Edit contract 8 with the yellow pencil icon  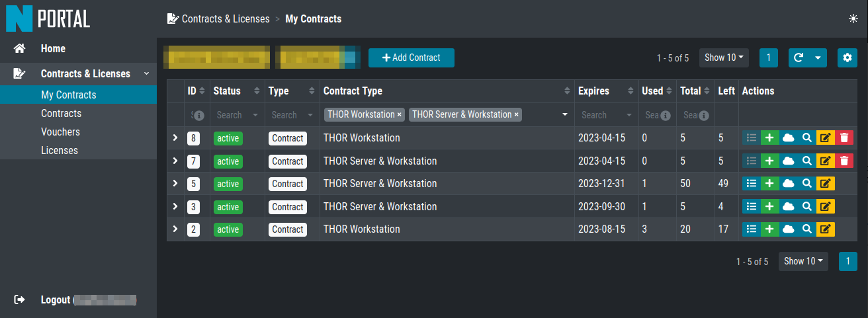click(x=825, y=138)
